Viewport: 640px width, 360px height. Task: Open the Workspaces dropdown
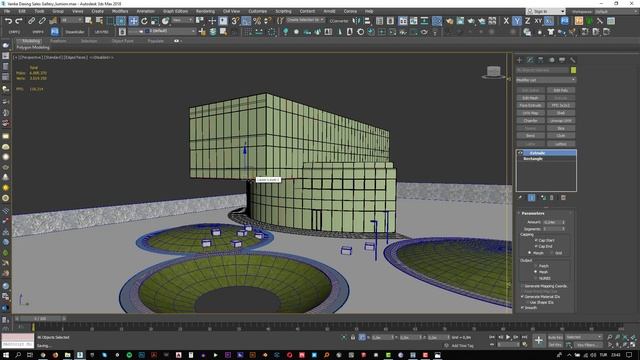[x=617, y=11]
